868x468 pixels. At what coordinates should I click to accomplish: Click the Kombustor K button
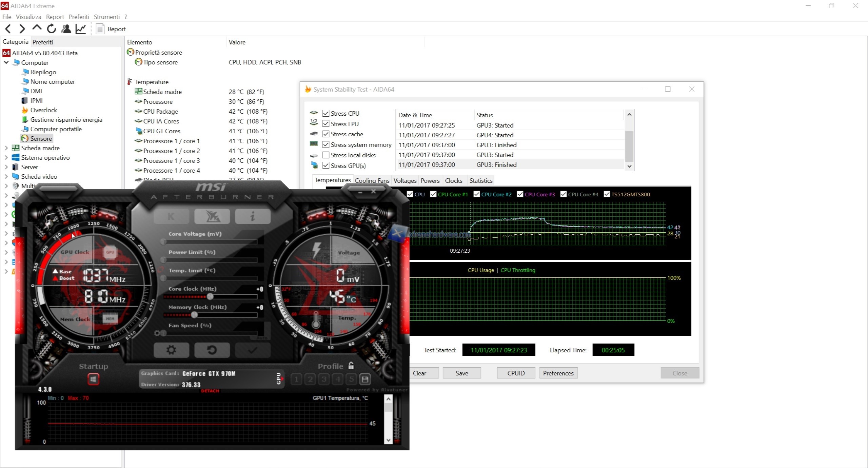tap(171, 216)
